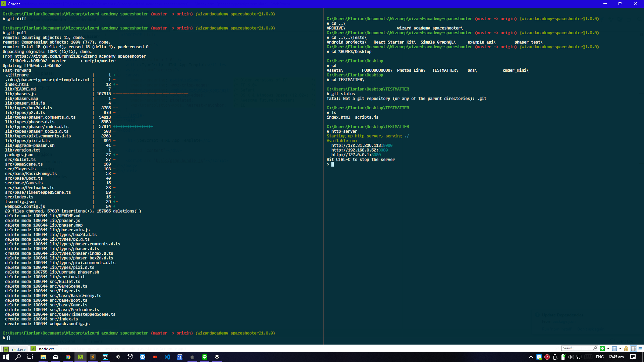Click the active consoles number icon

pyautogui.click(x=614, y=349)
